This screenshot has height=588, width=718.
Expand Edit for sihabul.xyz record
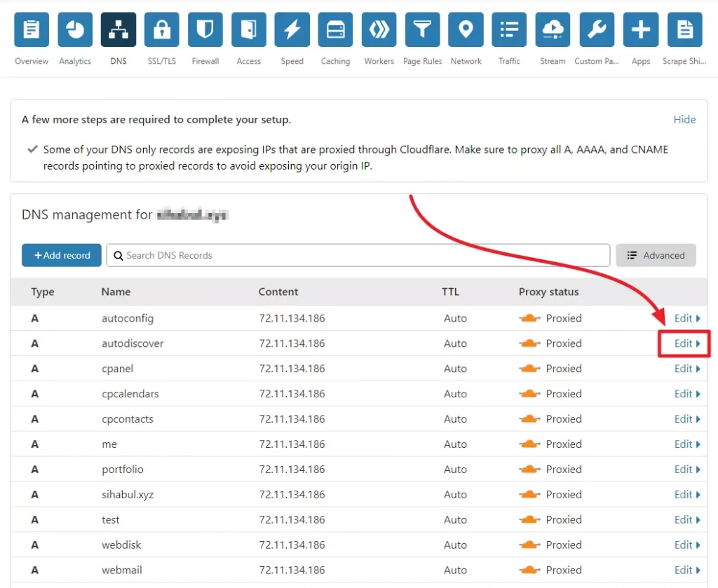point(687,494)
